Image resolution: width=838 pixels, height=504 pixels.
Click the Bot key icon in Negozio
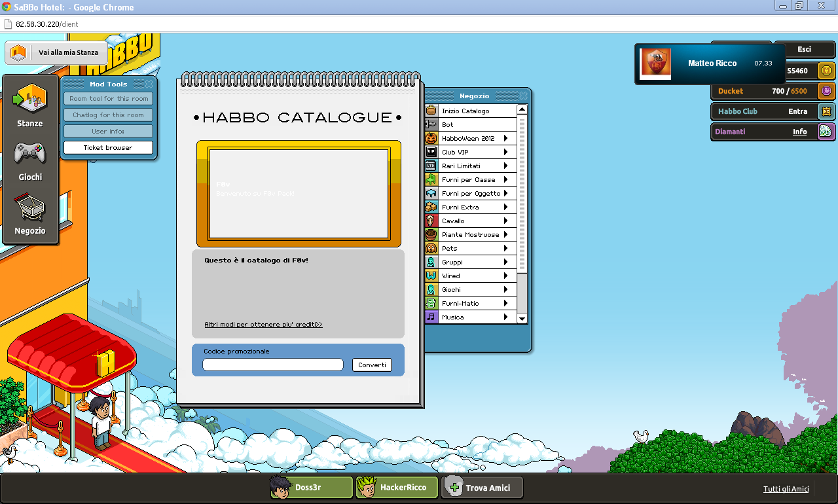[x=431, y=124]
